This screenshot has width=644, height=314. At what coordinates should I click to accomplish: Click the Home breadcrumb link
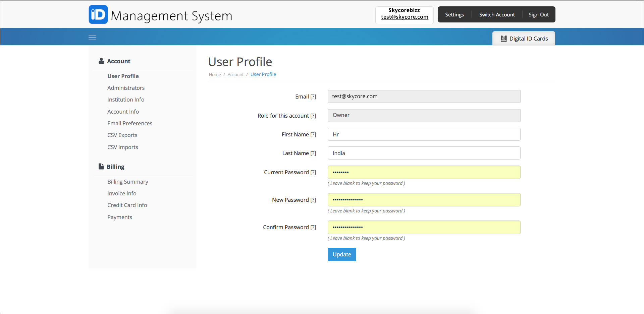215,74
